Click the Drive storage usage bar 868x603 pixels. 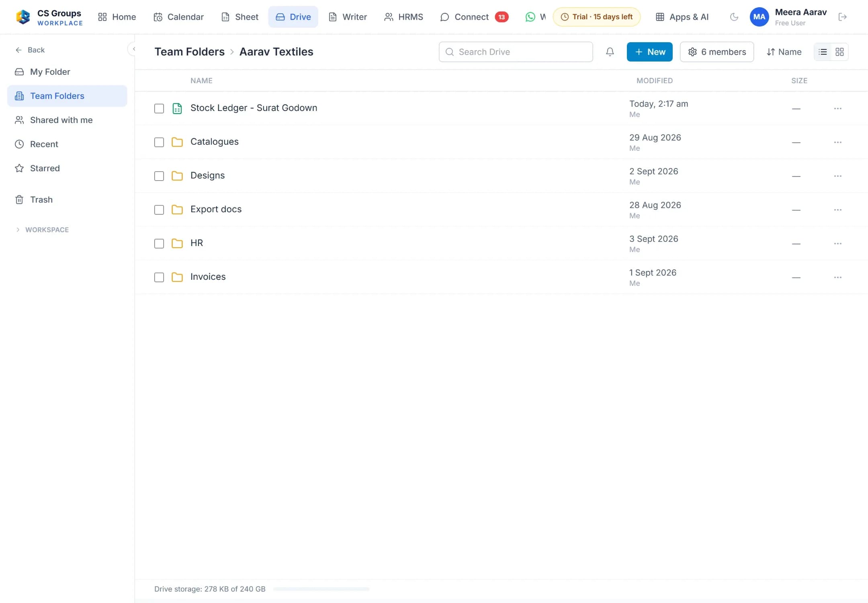click(x=321, y=589)
